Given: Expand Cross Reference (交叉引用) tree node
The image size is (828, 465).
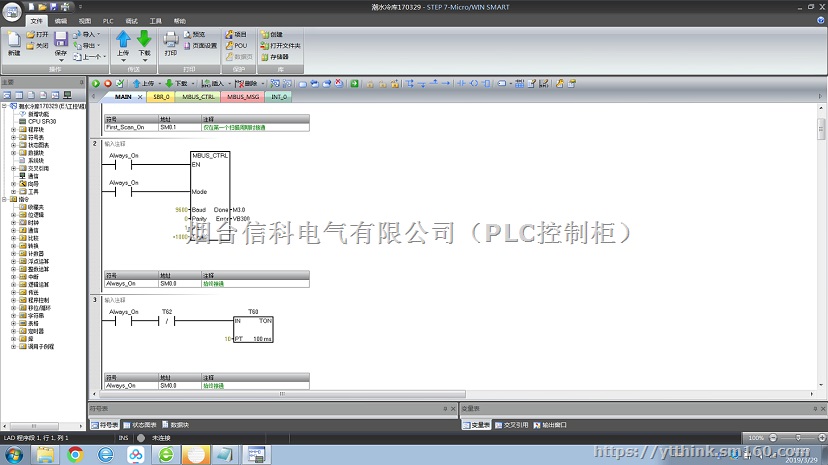Looking at the screenshot, I should (x=13, y=168).
